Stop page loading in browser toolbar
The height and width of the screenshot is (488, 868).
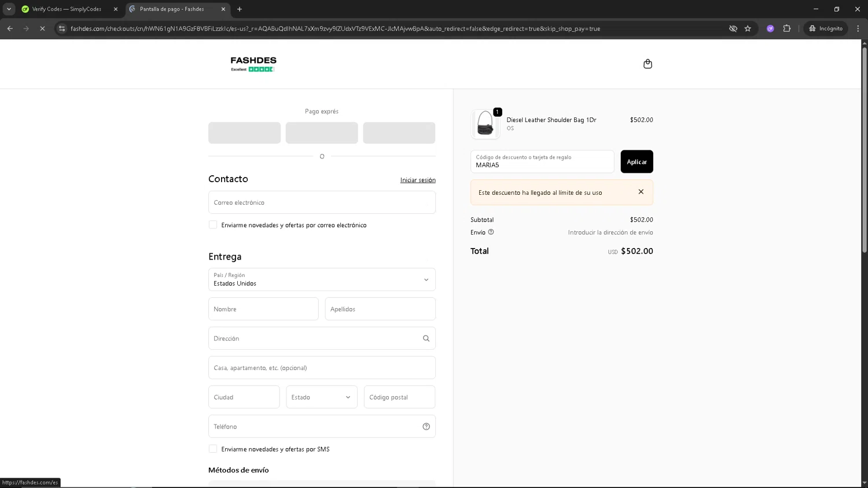(42, 28)
